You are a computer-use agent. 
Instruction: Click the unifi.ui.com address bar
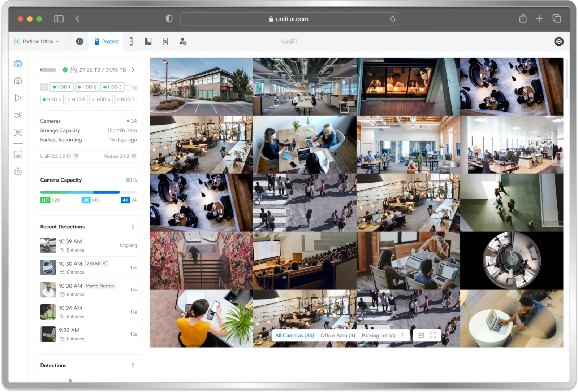point(289,19)
